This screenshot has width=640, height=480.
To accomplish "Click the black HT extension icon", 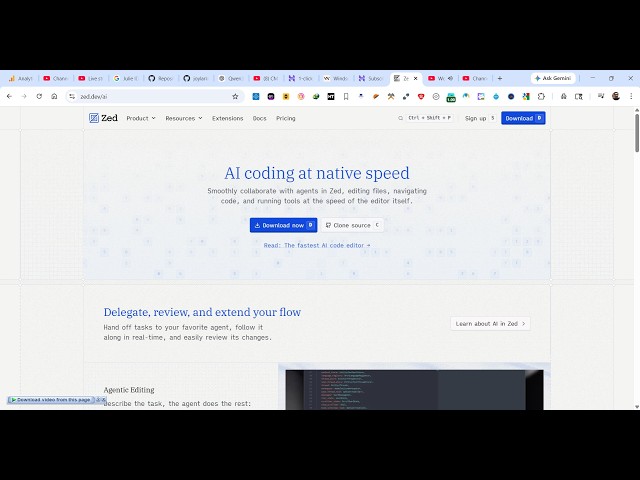I will 331,96.
